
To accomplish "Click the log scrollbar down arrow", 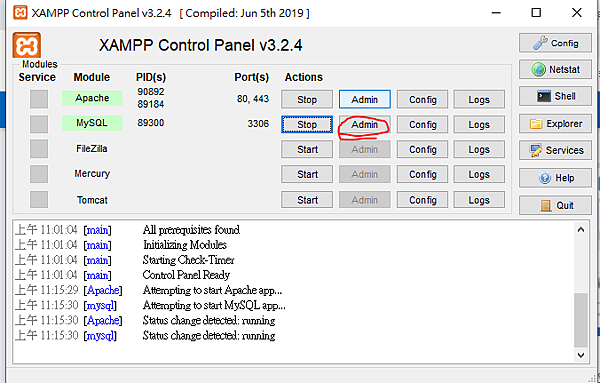I will [x=580, y=355].
